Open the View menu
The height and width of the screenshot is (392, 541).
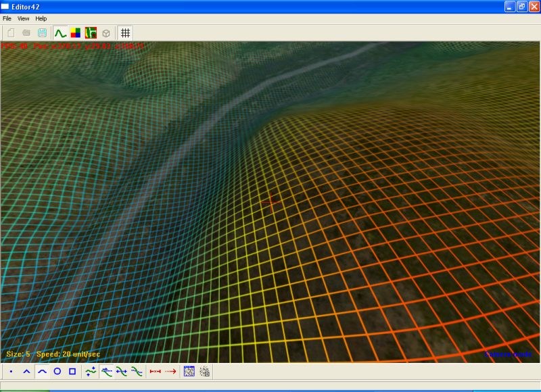(x=24, y=18)
